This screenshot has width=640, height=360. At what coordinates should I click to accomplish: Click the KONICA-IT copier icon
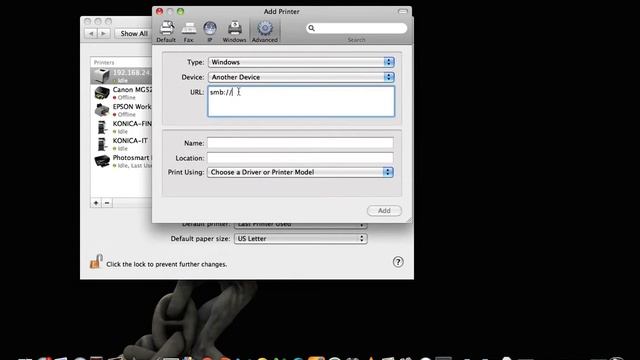coord(102,144)
